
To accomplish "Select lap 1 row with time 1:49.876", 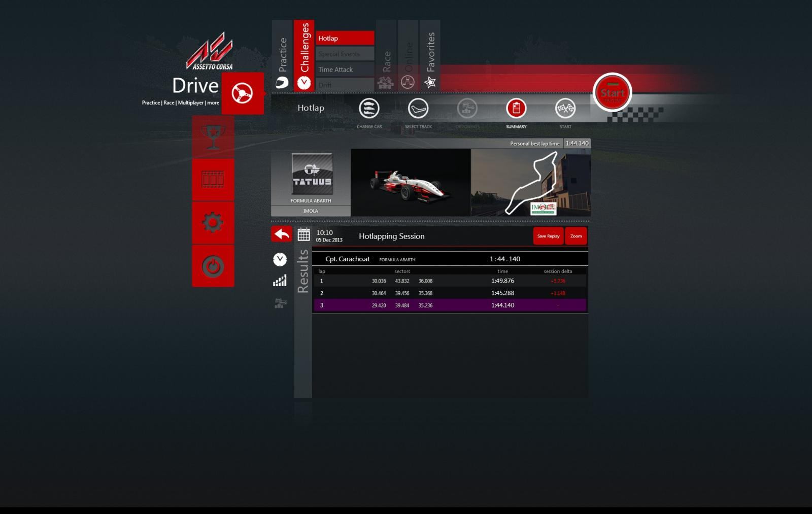I will click(450, 281).
